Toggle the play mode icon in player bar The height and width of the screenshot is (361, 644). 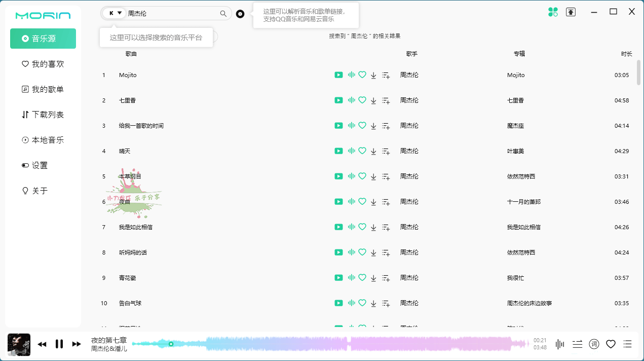tap(577, 344)
